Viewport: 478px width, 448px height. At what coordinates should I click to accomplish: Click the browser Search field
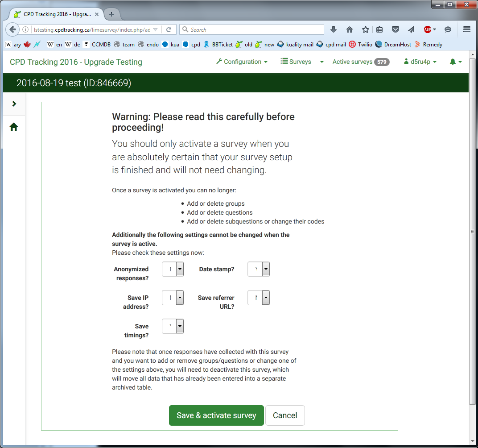(251, 29)
